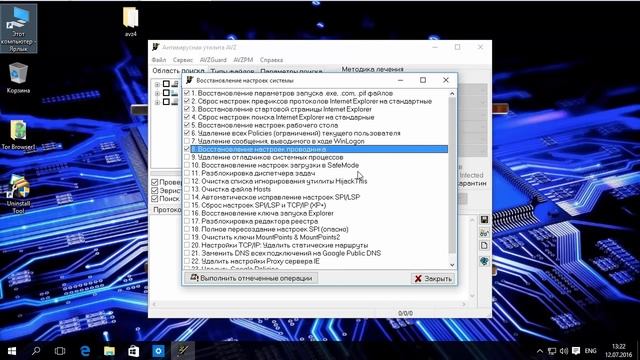Select the This Computer desktop shortcut
The height and width of the screenshot is (360, 640).
click(x=19, y=29)
